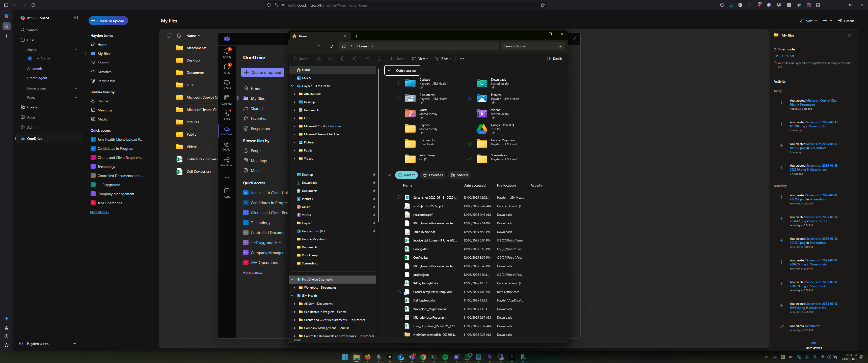Expand Pages in Copilot sidebar
The image size is (868, 363).
point(76,97)
